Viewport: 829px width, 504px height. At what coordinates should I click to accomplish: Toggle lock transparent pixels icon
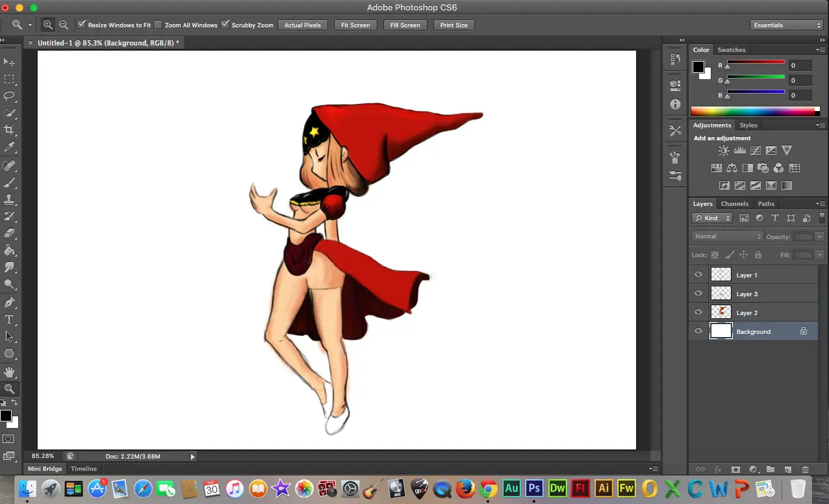pos(715,255)
